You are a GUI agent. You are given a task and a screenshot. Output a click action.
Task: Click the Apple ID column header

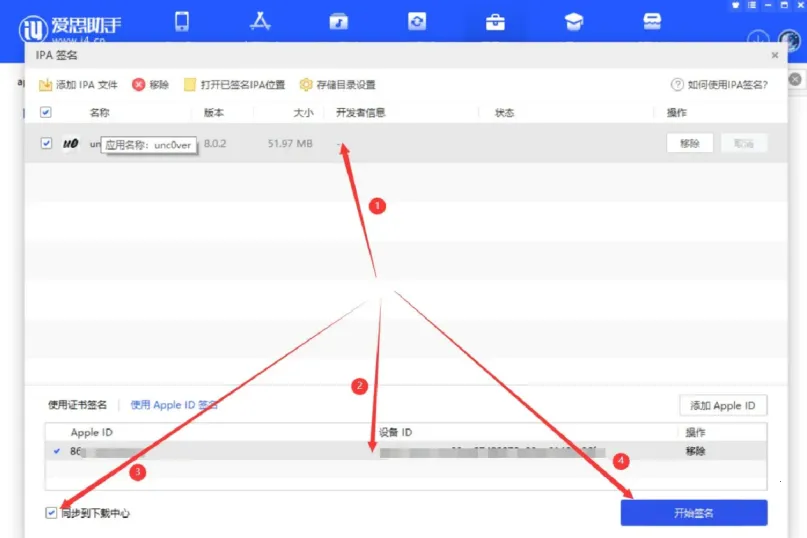point(92,432)
